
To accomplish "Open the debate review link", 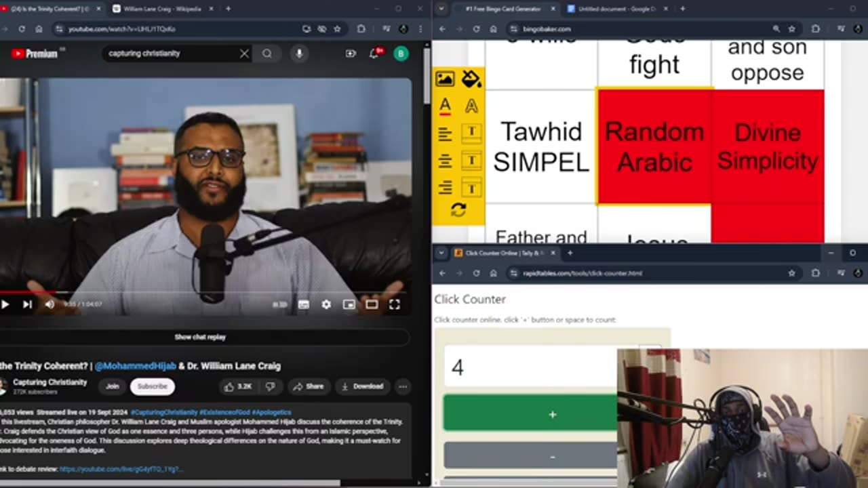I will click(x=121, y=469).
